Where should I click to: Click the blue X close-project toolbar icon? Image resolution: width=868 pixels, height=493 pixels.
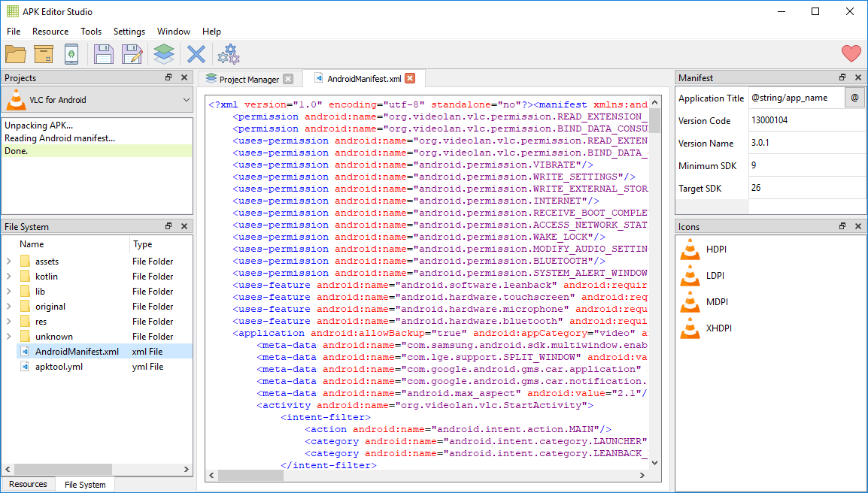pos(196,53)
